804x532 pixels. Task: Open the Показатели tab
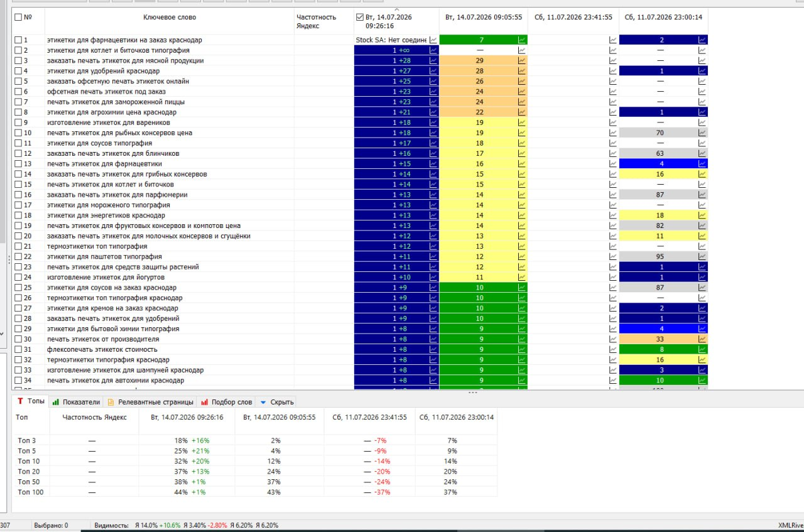pyautogui.click(x=76, y=402)
